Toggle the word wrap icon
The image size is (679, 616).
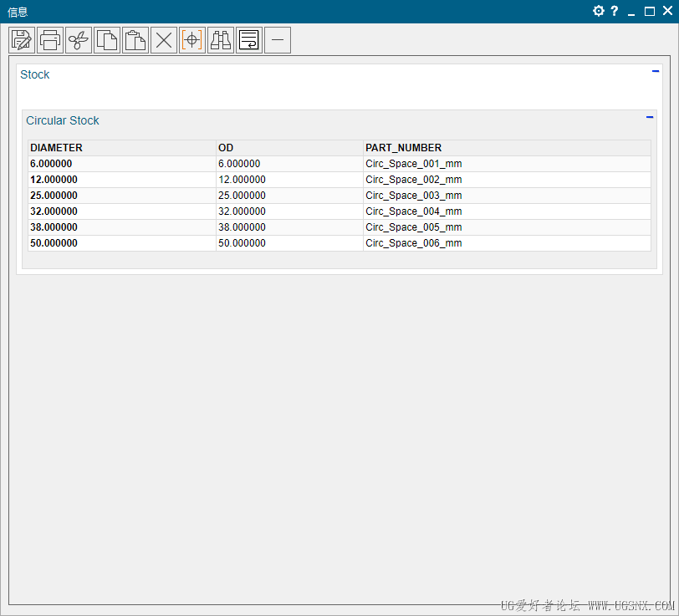pos(249,40)
